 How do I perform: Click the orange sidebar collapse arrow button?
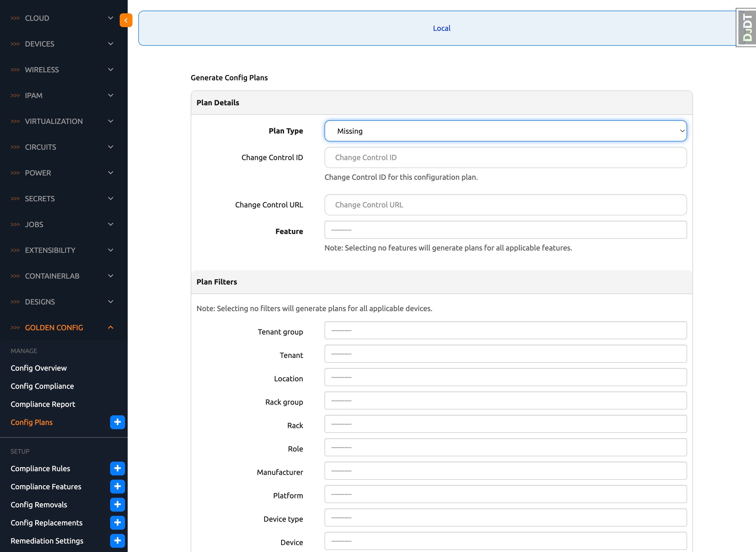[126, 20]
